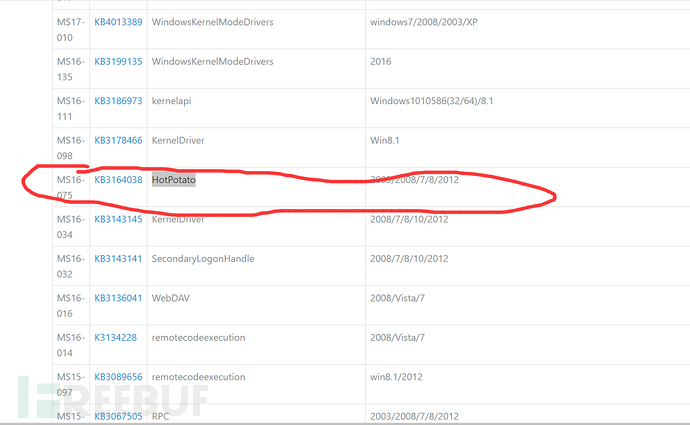This screenshot has width=690, height=425.
Task: Open the KB3089656 link
Action: coord(118,377)
